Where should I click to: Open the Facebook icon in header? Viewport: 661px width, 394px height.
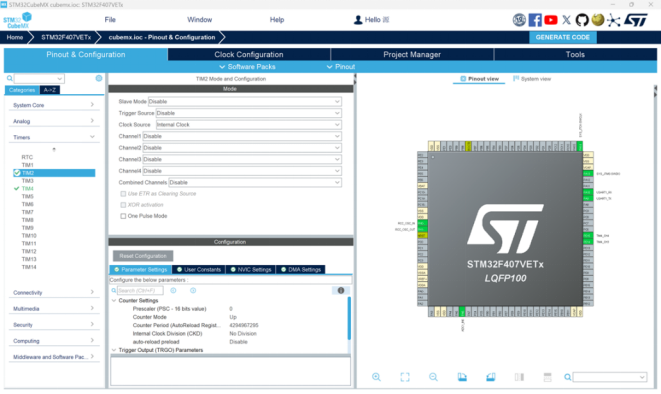coord(535,20)
